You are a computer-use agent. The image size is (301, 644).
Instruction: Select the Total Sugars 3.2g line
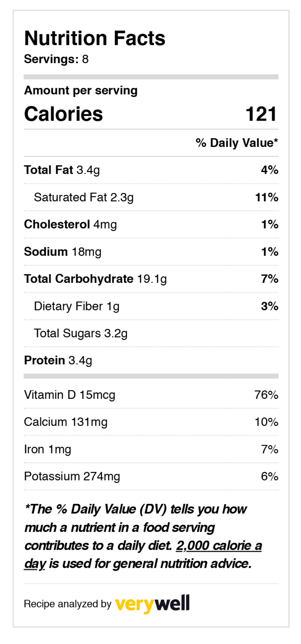tap(81, 334)
